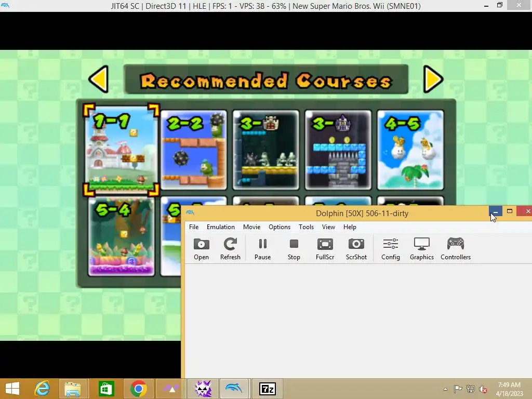This screenshot has height=399, width=532.
Task: Maximize the Dolphin [50X] window
Action: [x=510, y=211]
